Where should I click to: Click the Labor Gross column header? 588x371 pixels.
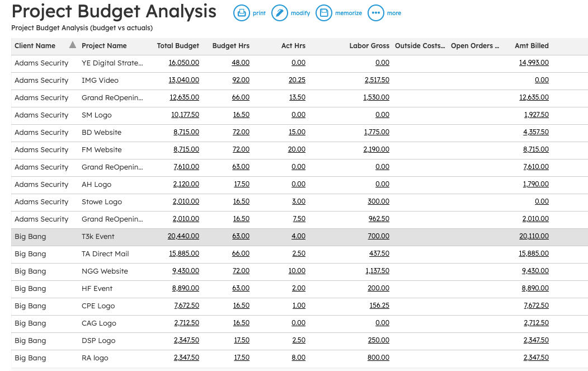[x=369, y=46]
